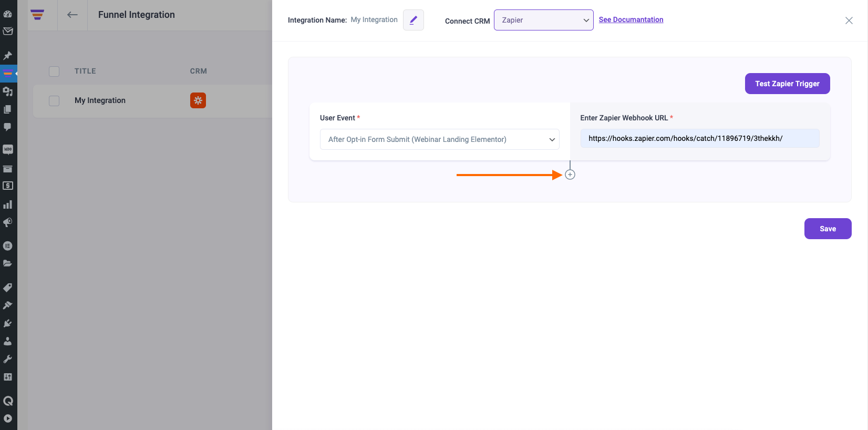Toggle the select-all checkbox beside TITLE
Viewport: 868px width, 430px height.
54,71
